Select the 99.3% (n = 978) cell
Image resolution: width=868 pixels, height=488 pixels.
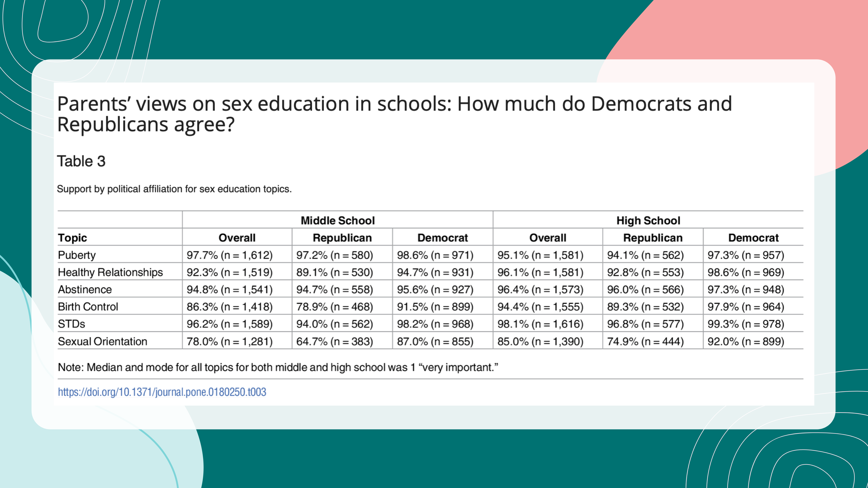(x=746, y=324)
